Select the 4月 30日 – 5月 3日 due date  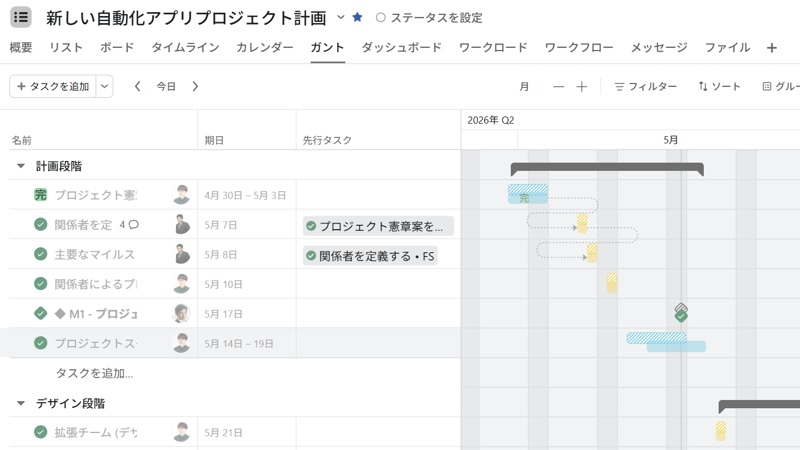(245, 195)
